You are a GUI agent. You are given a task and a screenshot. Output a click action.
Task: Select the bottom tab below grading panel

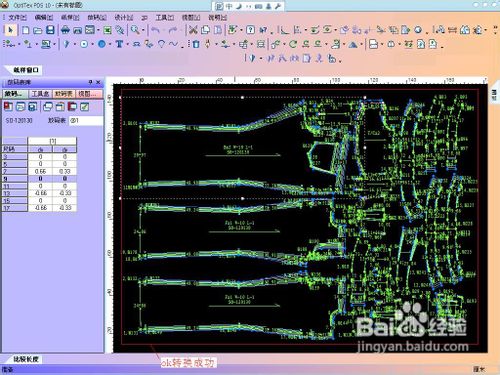coord(26,359)
